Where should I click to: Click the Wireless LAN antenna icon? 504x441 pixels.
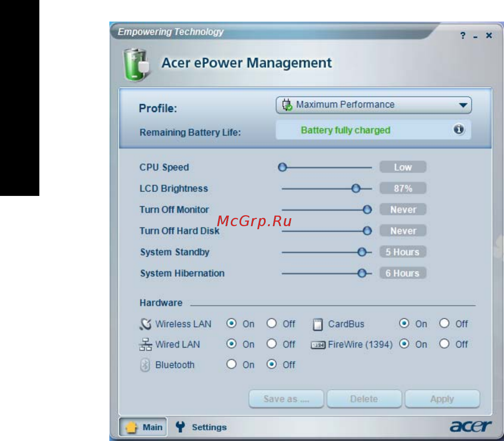[145, 324]
